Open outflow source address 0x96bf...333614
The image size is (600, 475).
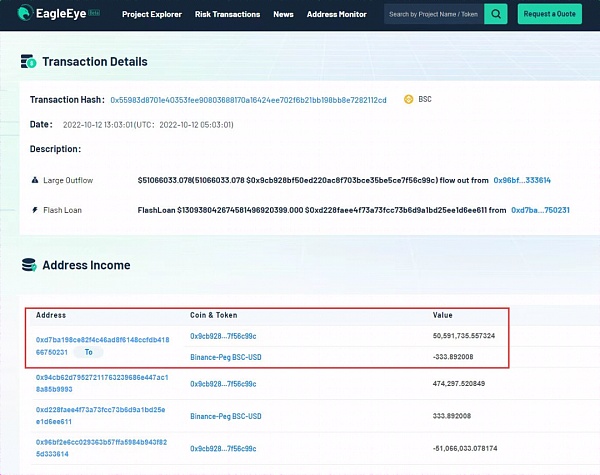[522, 180]
